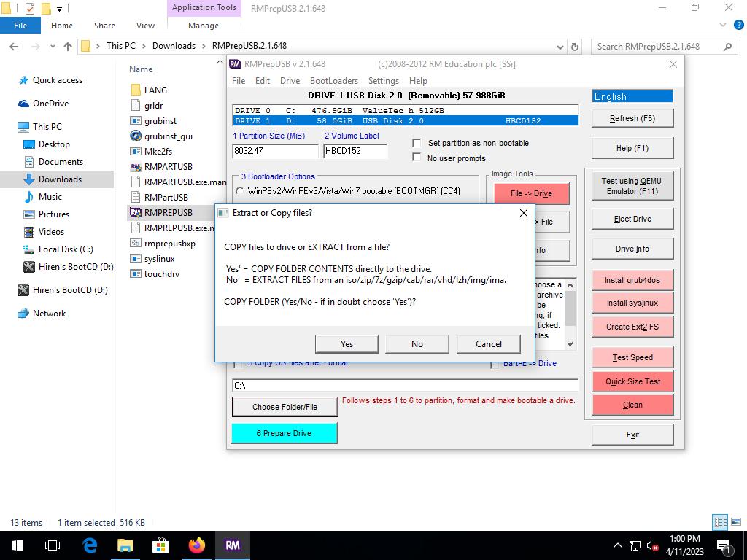Open the BootLoaders menu
The height and width of the screenshot is (560, 747).
(333, 81)
